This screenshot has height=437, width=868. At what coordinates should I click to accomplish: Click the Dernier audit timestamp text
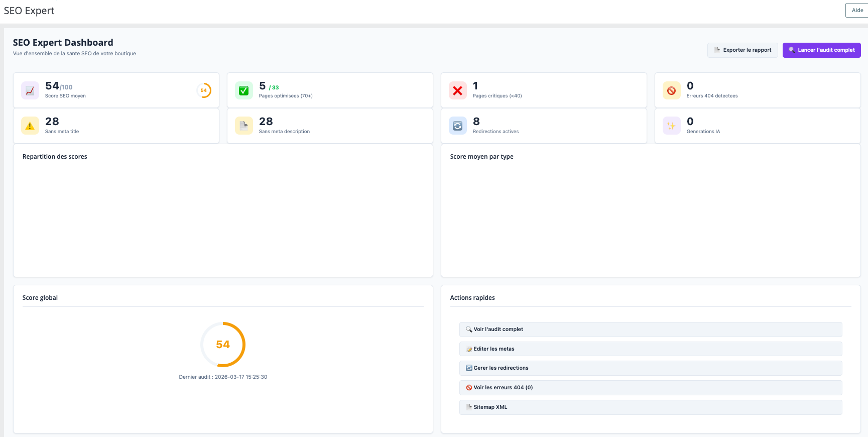click(x=223, y=377)
